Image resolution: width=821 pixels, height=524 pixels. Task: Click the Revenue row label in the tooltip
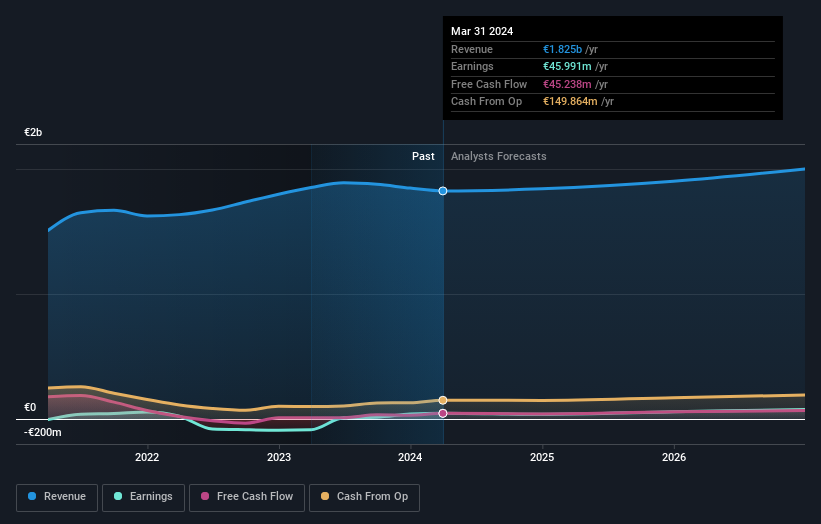[472, 49]
